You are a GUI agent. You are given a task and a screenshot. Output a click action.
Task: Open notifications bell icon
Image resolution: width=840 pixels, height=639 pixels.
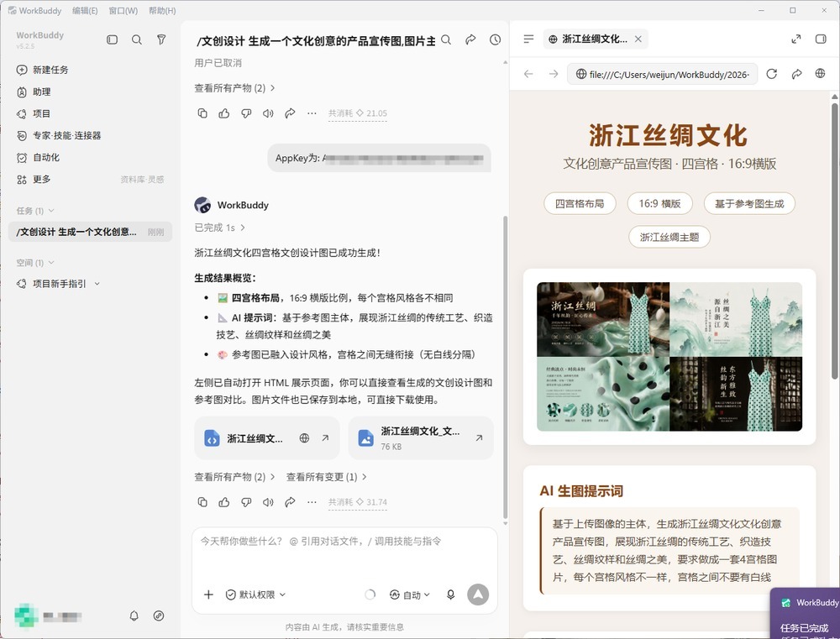coord(134,616)
